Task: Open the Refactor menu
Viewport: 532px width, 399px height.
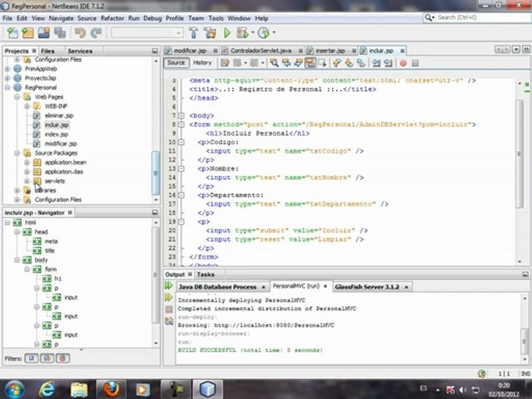Action: tap(112, 18)
